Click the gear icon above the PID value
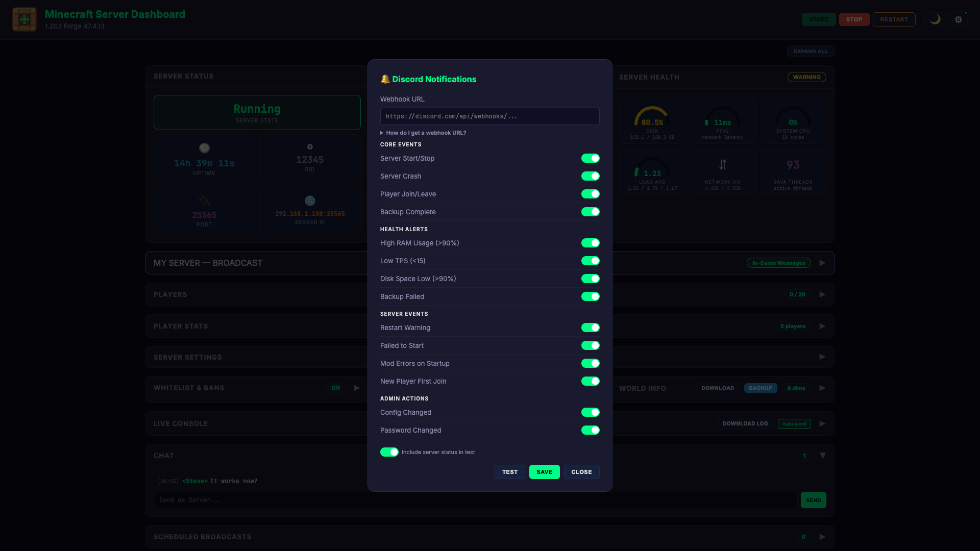Viewport: 980px width, 551px height. (x=310, y=146)
